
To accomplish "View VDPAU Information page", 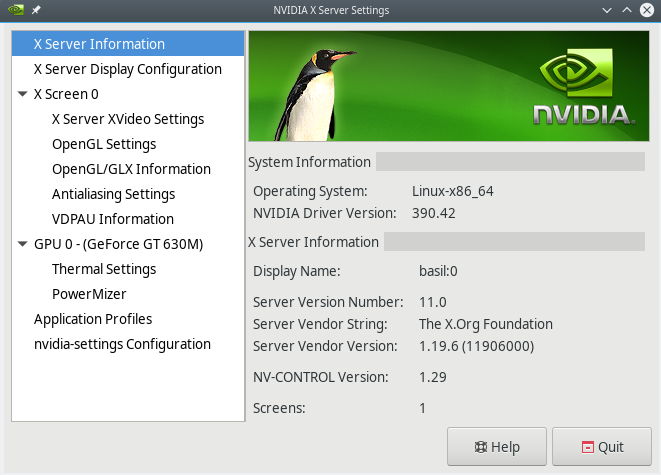I will [x=112, y=219].
